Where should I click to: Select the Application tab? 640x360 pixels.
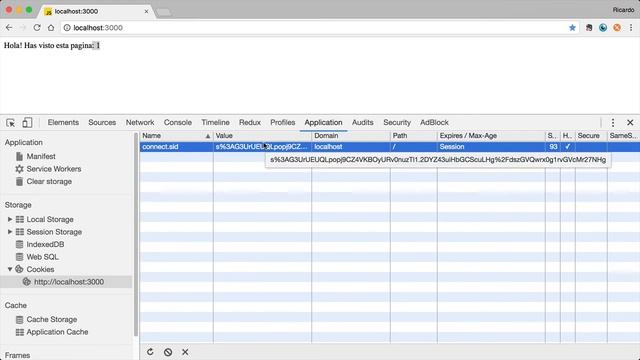(323, 122)
